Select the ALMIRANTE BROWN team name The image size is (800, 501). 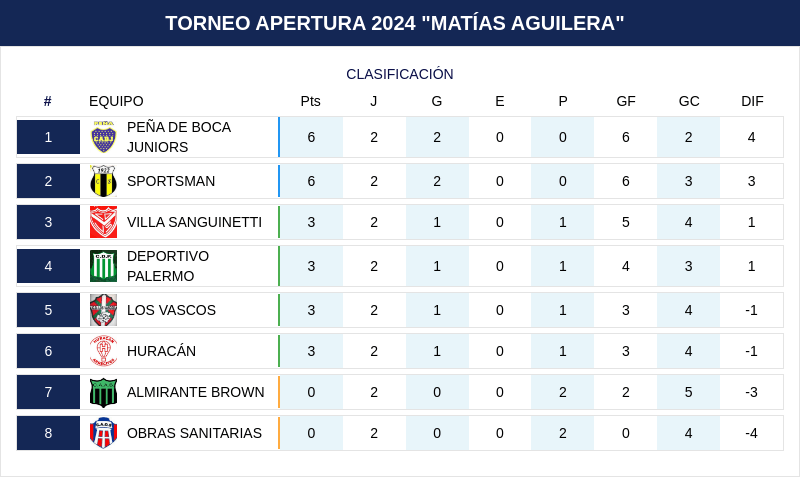coord(195,392)
